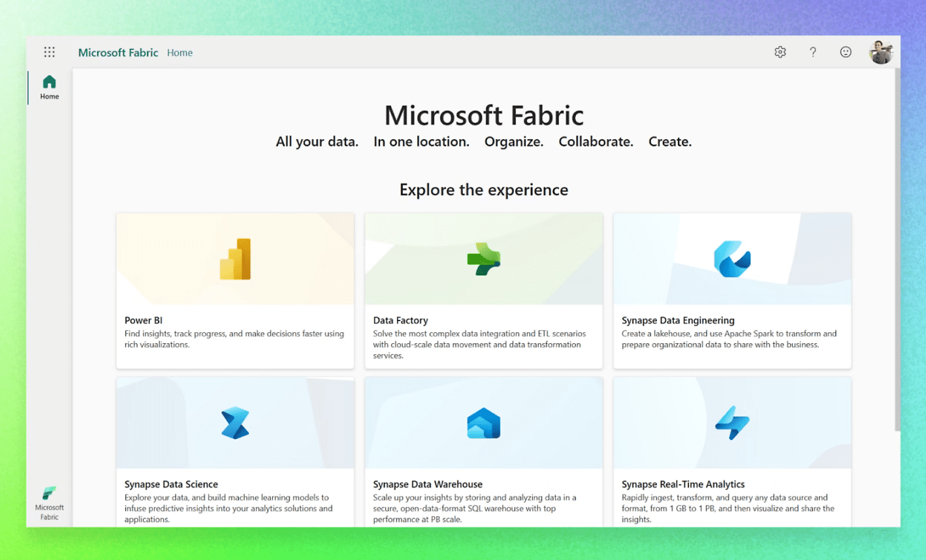Open the Help menu
The height and width of the screenshot is (560, 926).
tap(812, 52)
